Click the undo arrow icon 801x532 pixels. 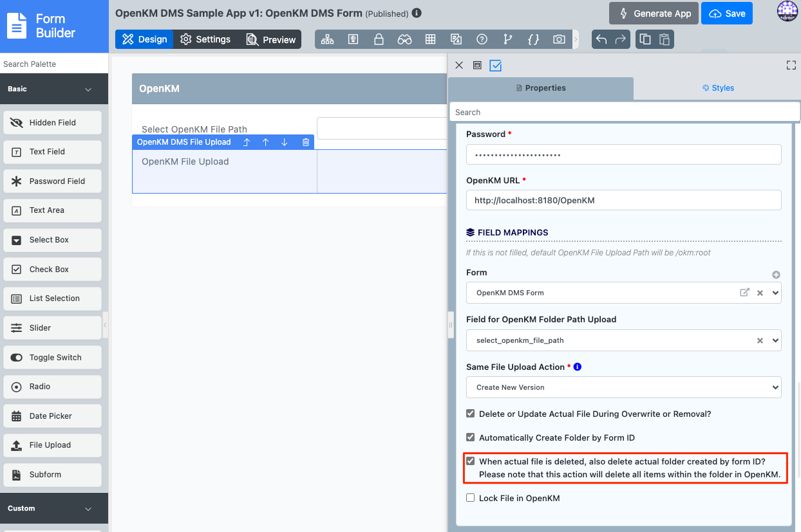click(x=601, y=39)
